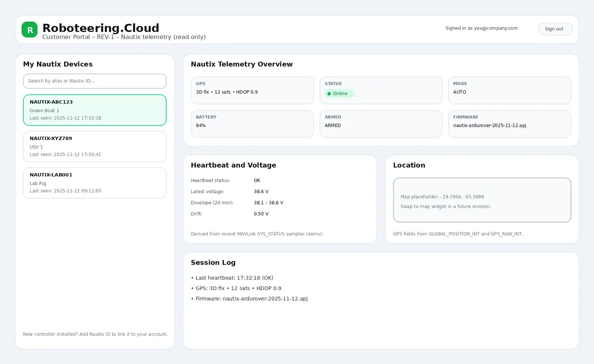
Task: Click the ARMED status card
Action: pyautogui.click(x=381, y=124)
